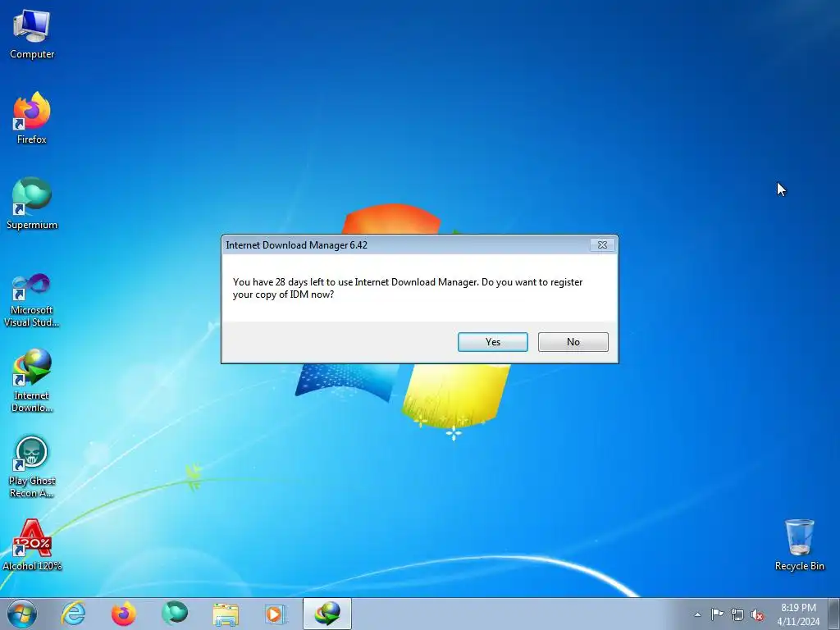Image resolution: width=840 pixels, height=630 pixels.
Task: Click the muted volume tray icon
Action: (x=757, y=614)
